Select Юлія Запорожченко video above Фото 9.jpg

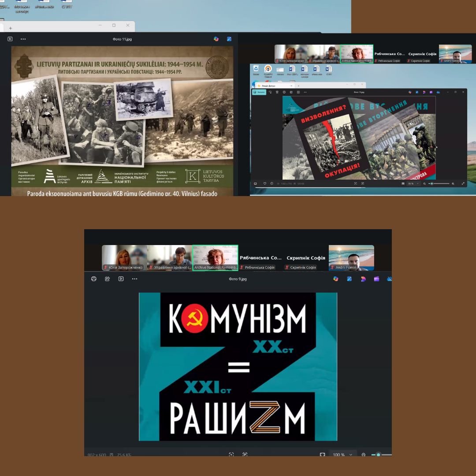124,258
